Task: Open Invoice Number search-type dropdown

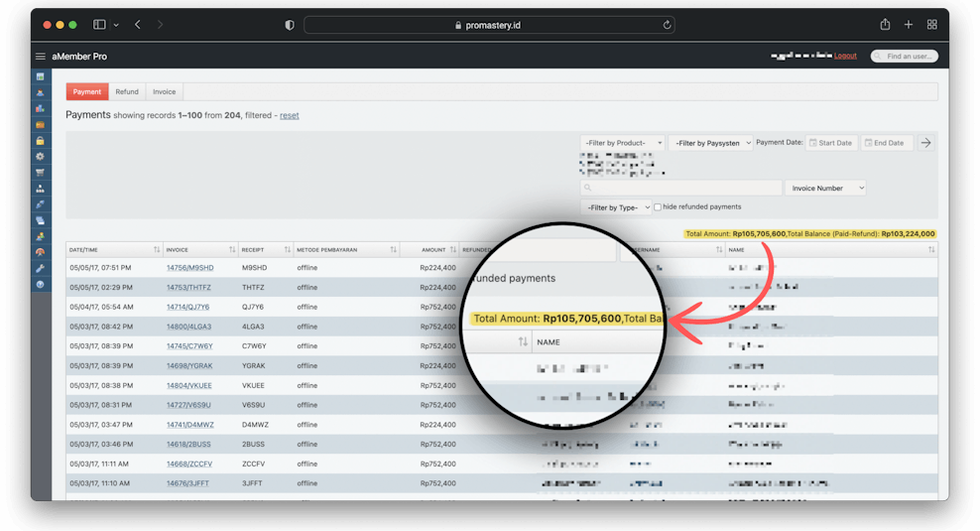Action: tap(825, 189)
